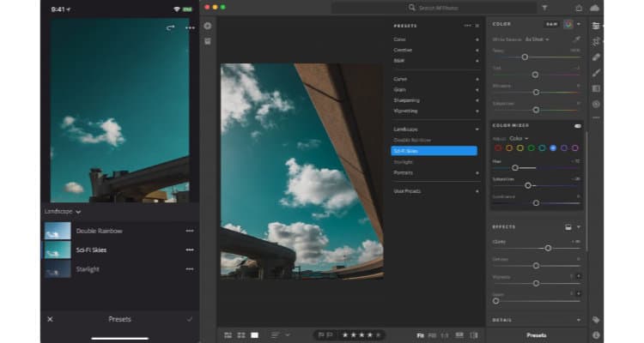Toggle the Color Mixer switch
Viewport: 644px width, 343px height.
click(577, 126)
